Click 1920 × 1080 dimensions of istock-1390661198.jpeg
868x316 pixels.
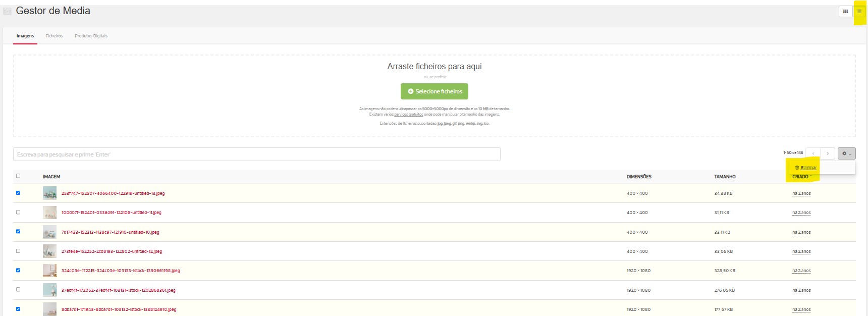pyautogui.click(x=638, y=271)
